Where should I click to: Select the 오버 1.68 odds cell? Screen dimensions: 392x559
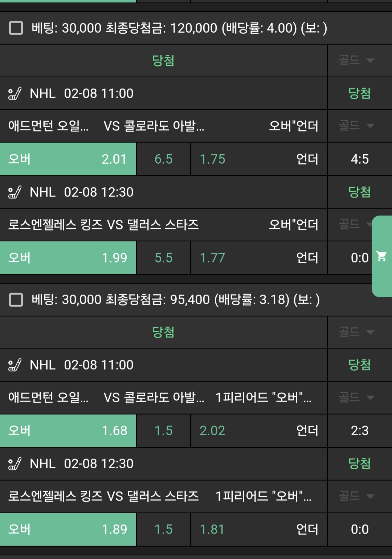coord(68,431)
